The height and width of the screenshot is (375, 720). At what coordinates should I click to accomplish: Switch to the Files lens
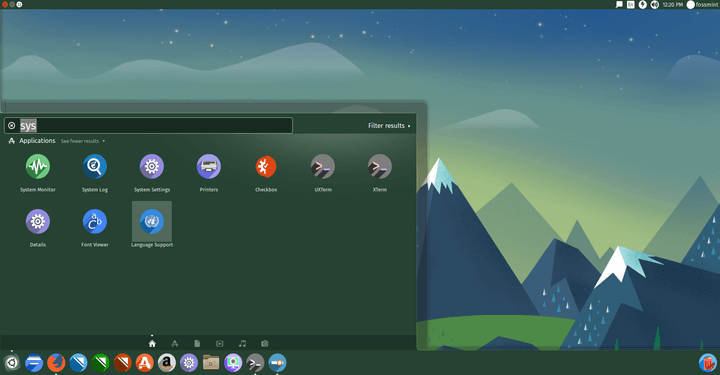[x=197, y=343]
